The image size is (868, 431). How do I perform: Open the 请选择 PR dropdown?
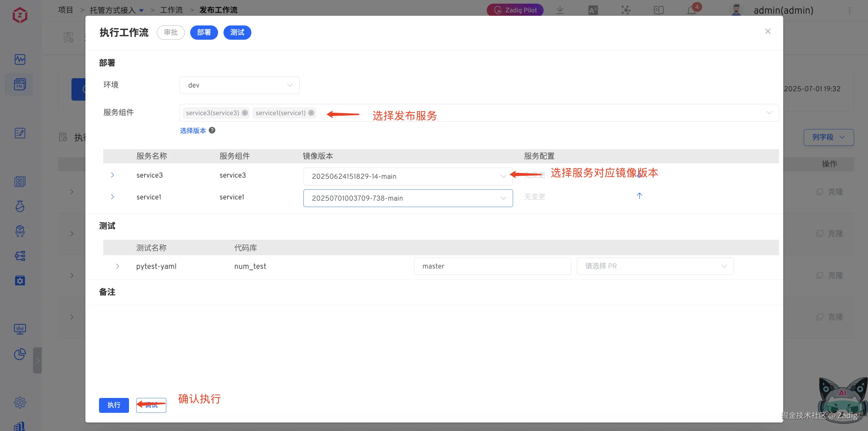pyautogui.click(x=655, y=266)
